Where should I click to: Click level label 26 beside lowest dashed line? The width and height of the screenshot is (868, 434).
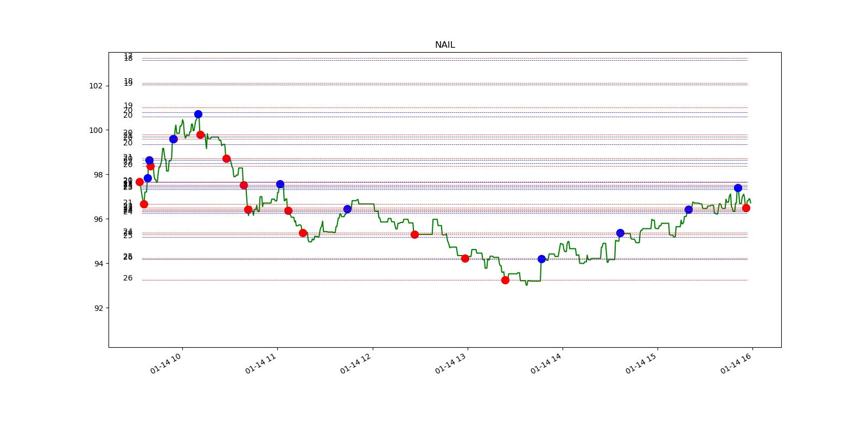point(127,278)
